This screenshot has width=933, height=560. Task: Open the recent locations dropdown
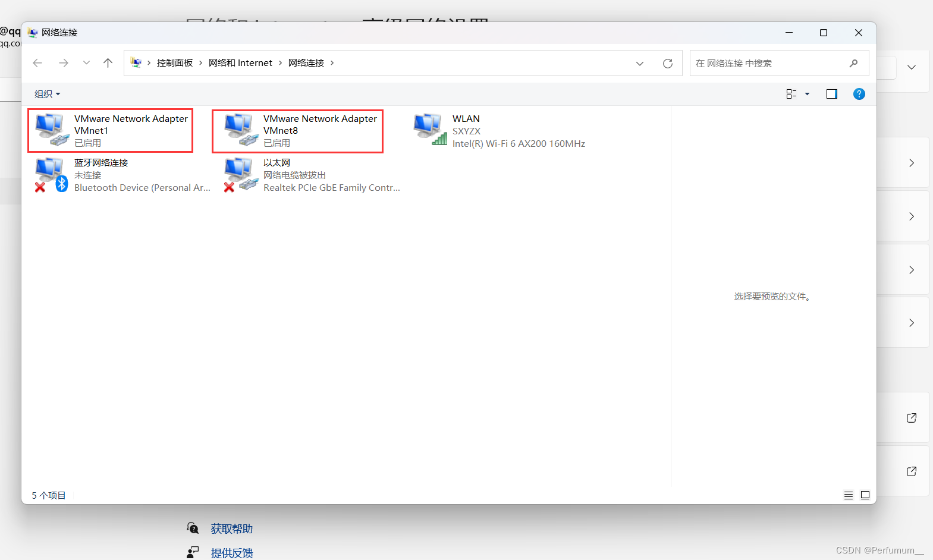point(86,63)
